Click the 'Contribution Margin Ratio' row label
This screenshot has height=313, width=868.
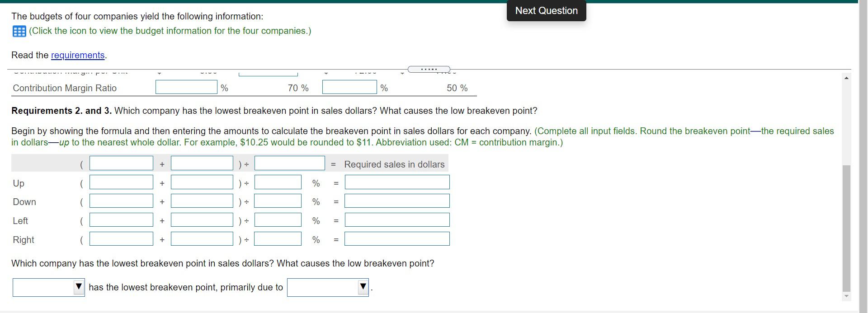(x=65, y=88)
